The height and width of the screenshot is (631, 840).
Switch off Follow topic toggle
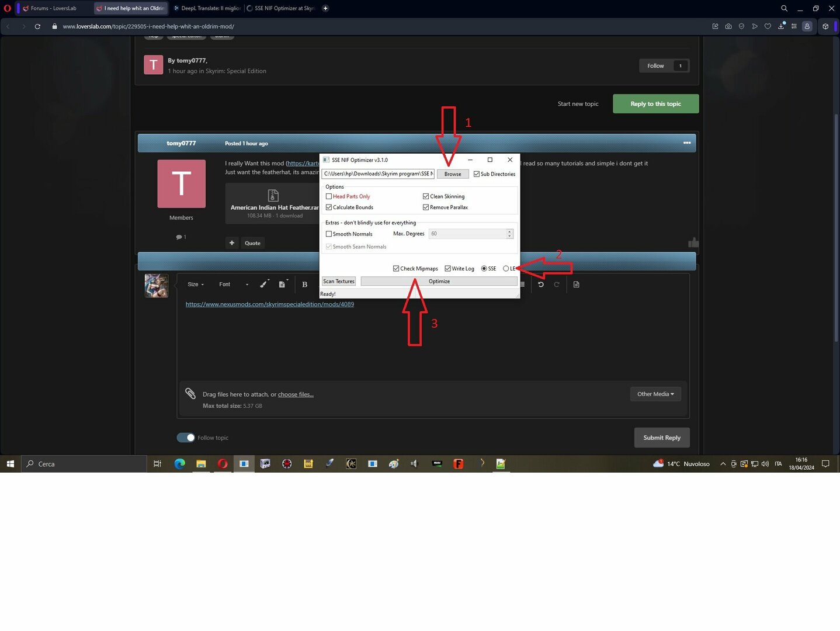tap(186, 438)
